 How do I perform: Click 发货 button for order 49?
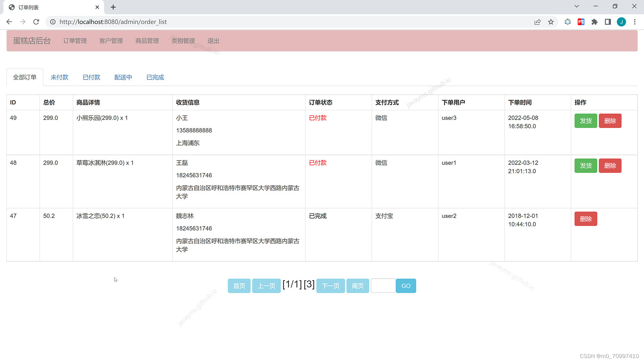tap(586, 121)
